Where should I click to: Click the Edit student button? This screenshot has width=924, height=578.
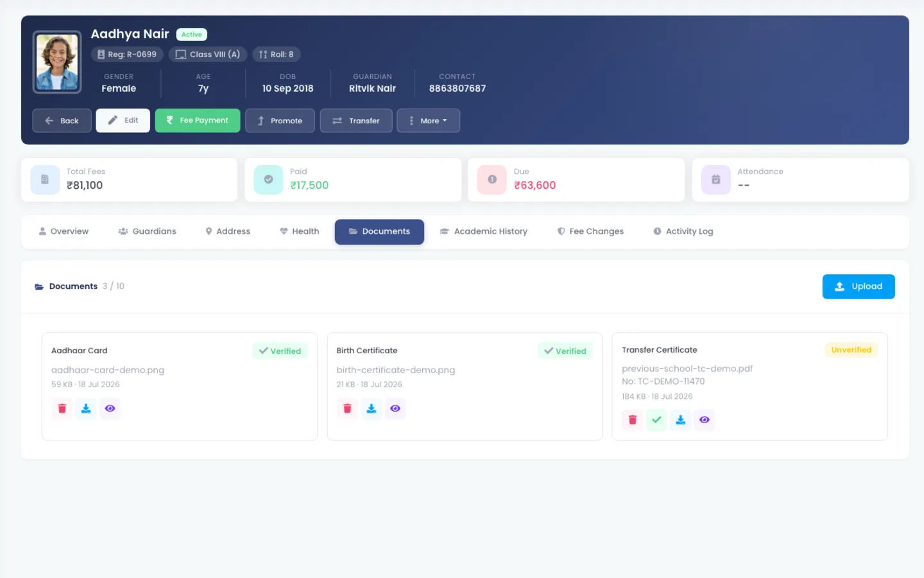[x=123, y=121]
